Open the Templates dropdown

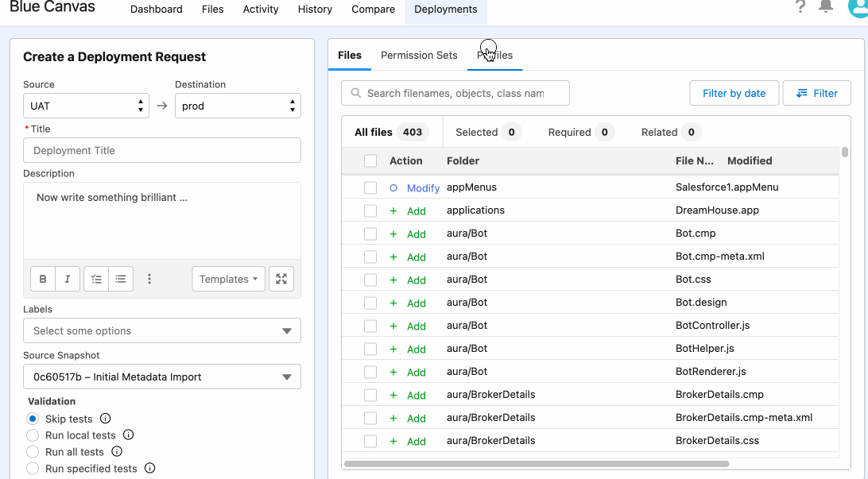[x=229, y=279]
